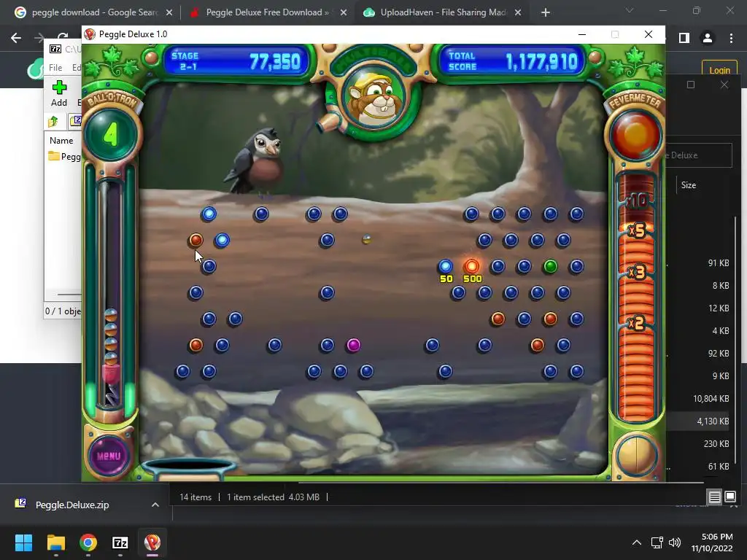This screenshot has height=560, width=747.
Task: Open the Chrome three-dot menu
Action: (731, 38)
